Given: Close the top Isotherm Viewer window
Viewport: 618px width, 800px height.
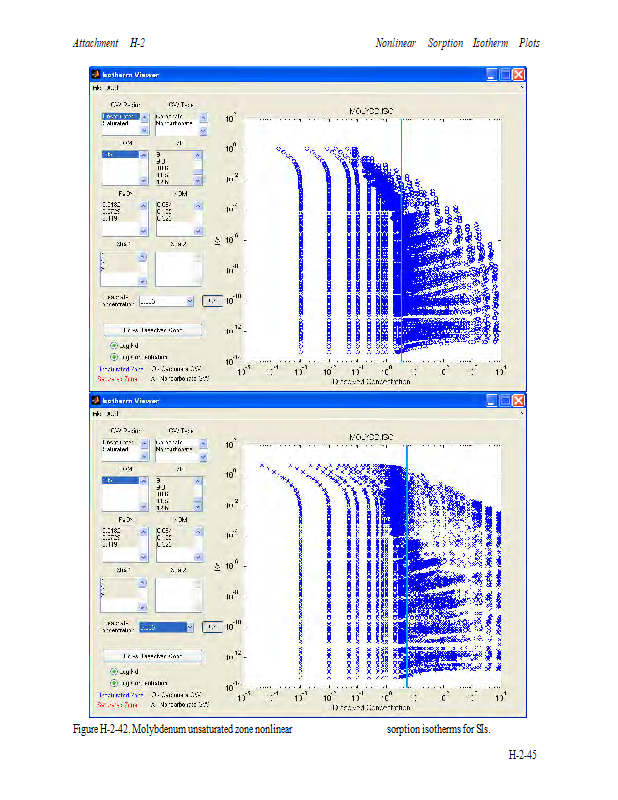Looking at the screenshot, I should click(x=519, y=75).
